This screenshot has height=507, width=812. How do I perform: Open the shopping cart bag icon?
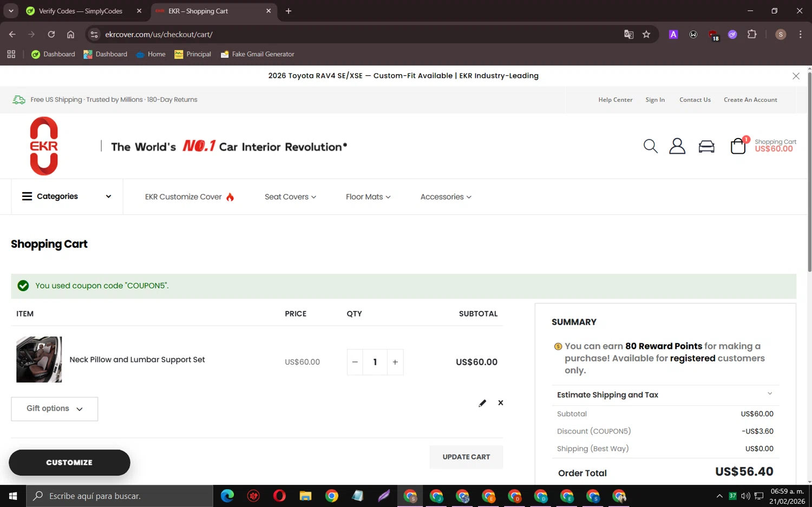coord(738,146)
